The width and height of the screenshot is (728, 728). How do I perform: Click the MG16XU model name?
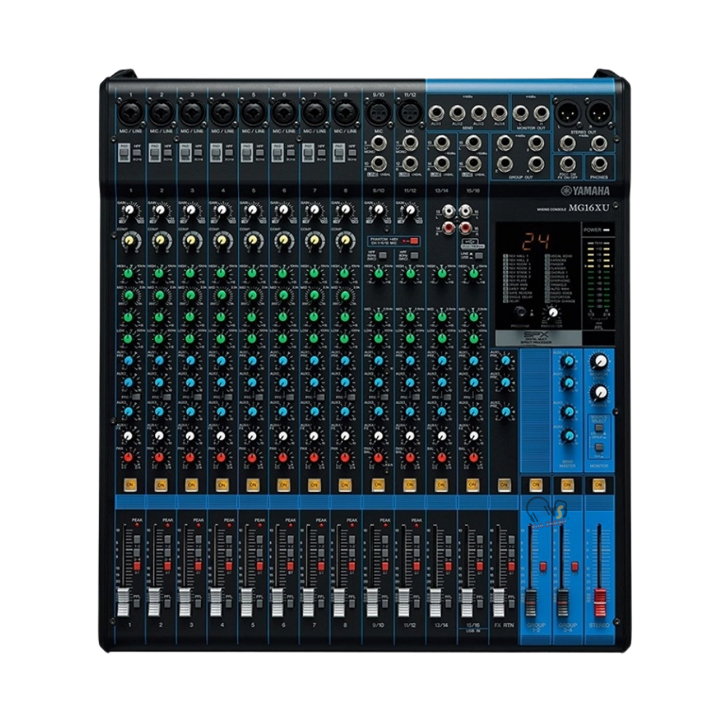(588, 209)
